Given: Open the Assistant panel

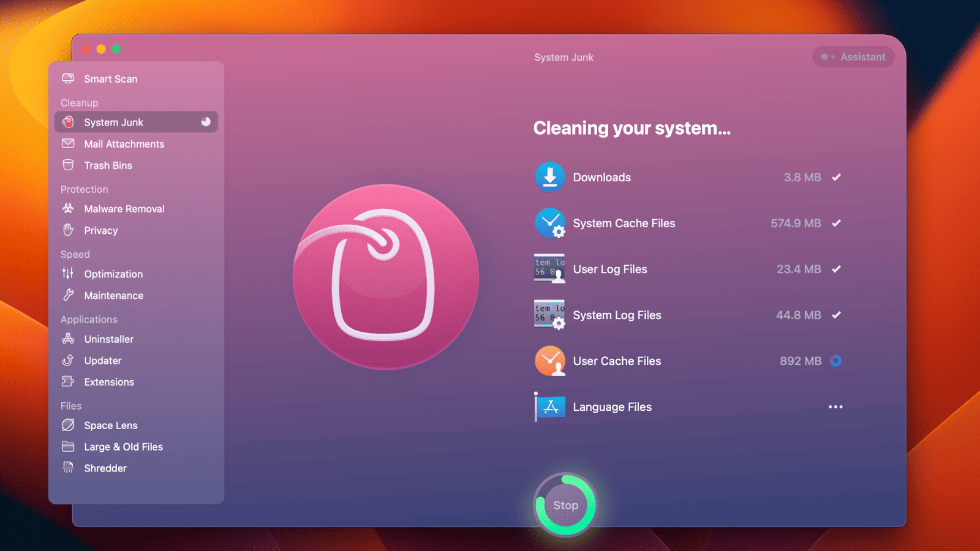Looking at the screenshot, I should tap(853, 56).
